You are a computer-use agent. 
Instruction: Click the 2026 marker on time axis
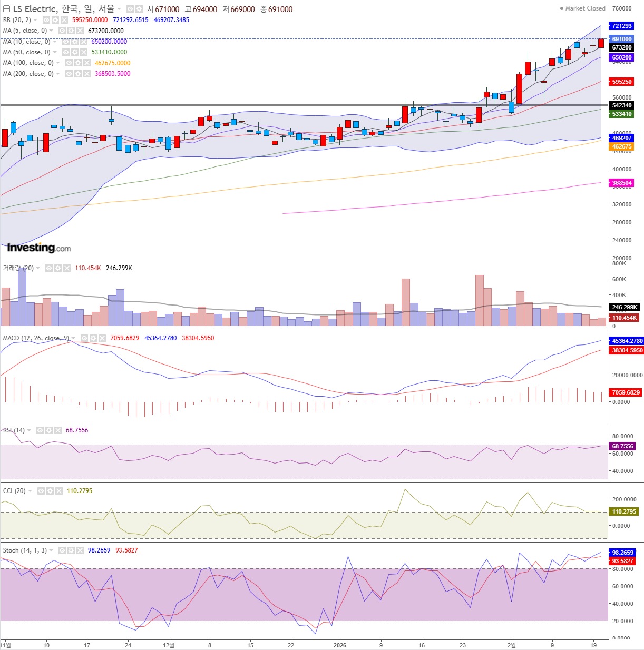(340, 645)
